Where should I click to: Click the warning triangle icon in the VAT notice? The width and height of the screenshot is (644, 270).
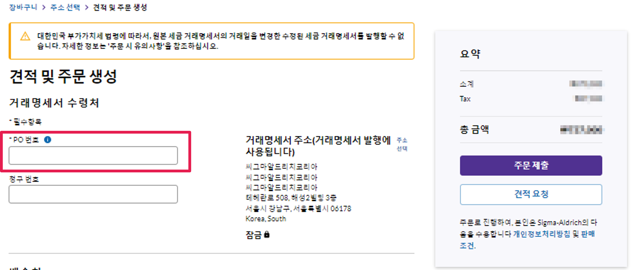pyautogui.click(x=25, y=37)
